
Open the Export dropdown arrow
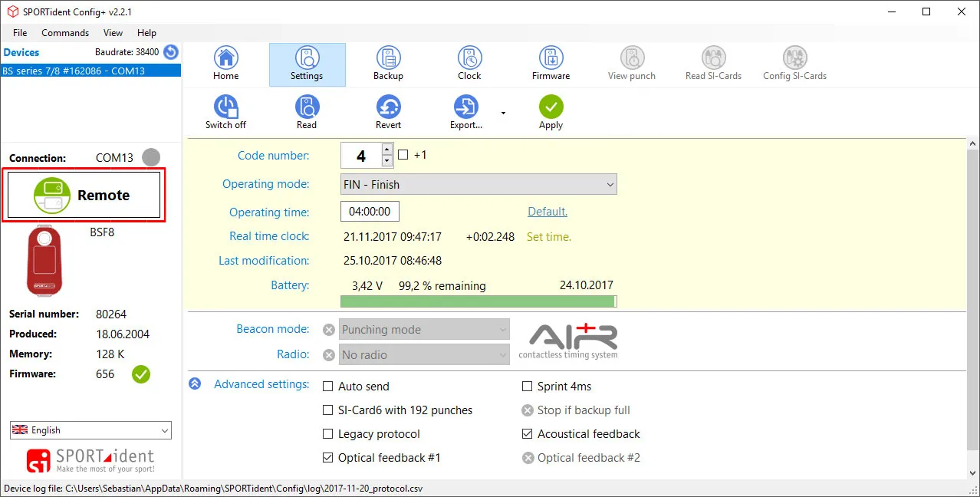[x=503, y=113]
